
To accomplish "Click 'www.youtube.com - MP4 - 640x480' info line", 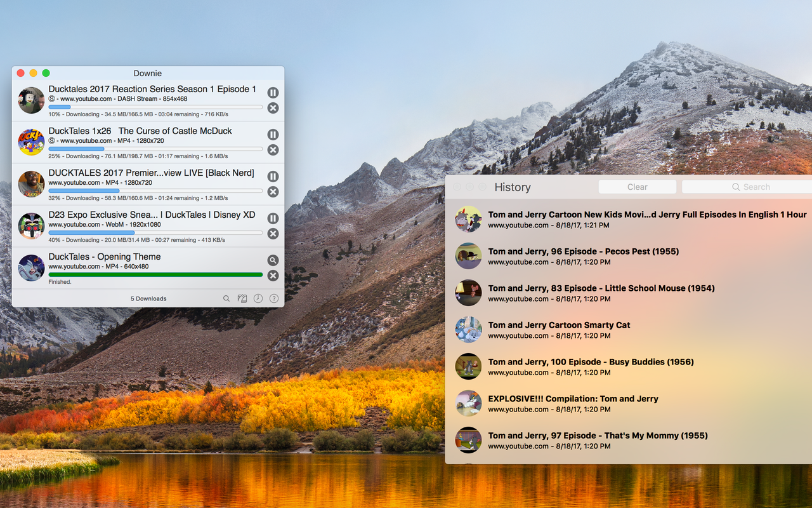I will (98, 267).
